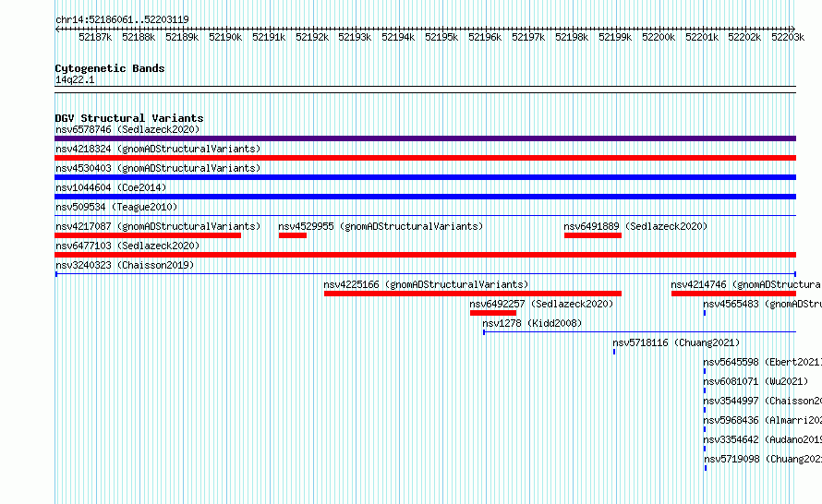The width and height of the screenshot is (822, 504).
Task: Click the red nsv4214746 variant bar
Action: click(733, 294)
